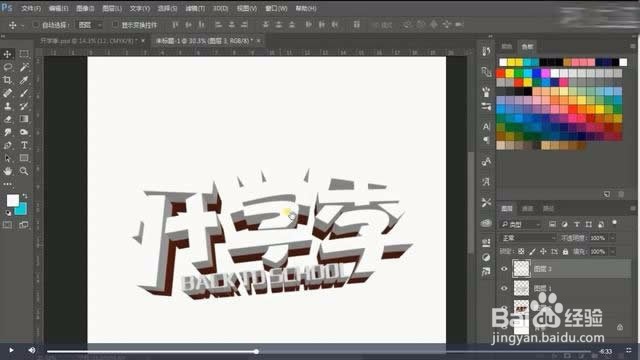Open the layer filter type (类型) dropdown
Viewport: 640px width, 360px height.
521,224
